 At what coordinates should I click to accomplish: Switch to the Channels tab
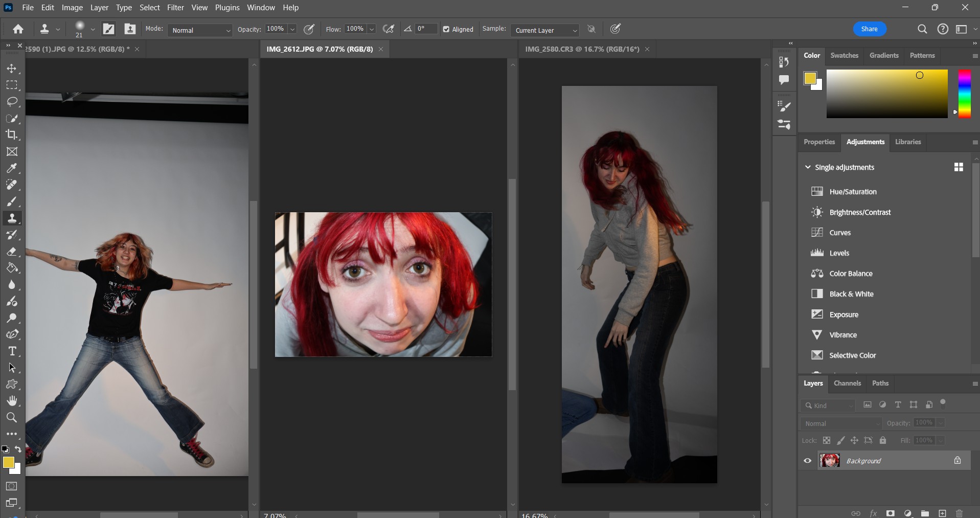pos(847,383)
